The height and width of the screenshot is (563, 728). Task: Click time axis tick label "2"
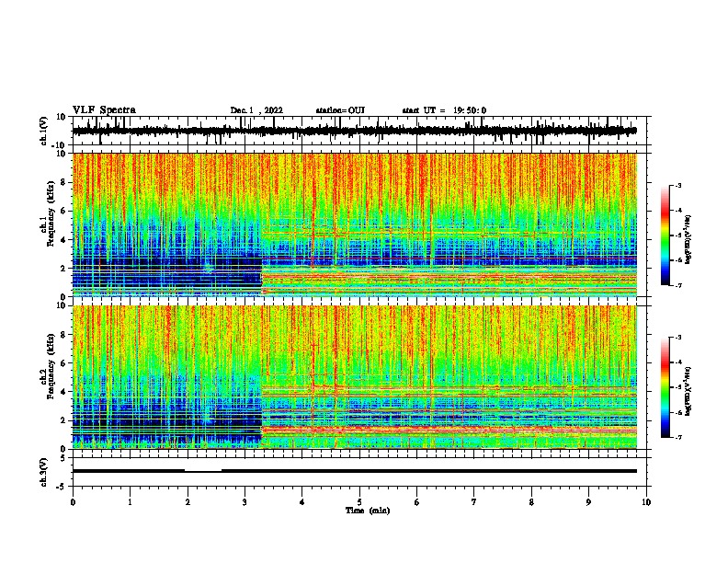click(188, 502)
